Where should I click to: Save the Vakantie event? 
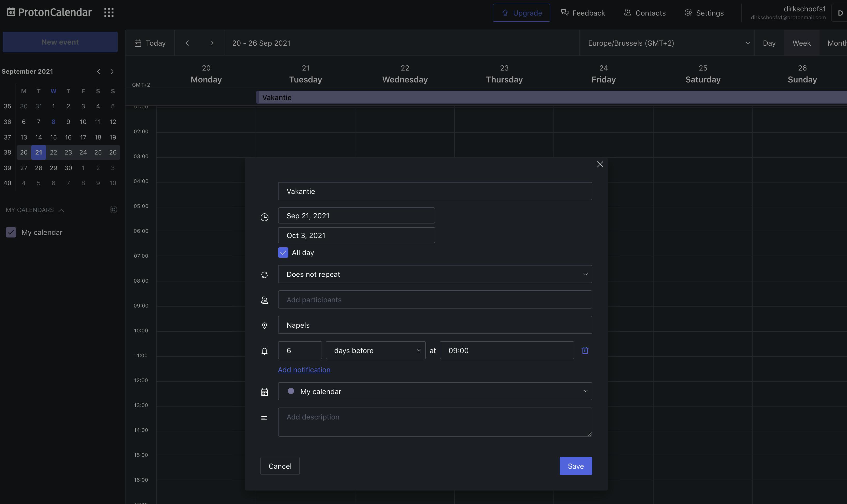pos(575,466)
